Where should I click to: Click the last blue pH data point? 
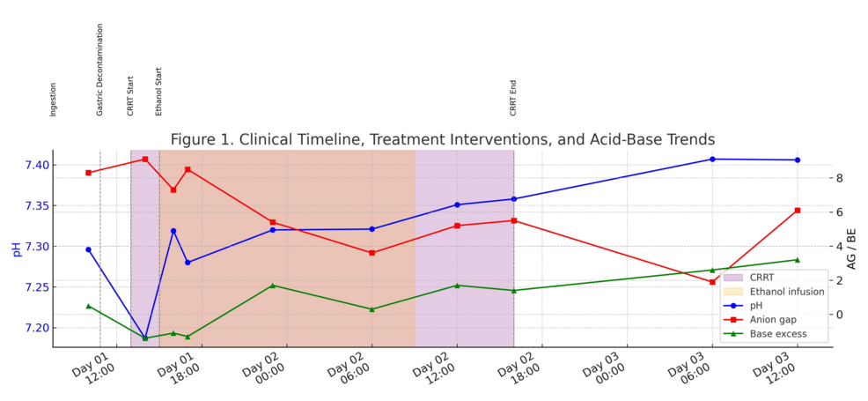click(x=798, y=160)
